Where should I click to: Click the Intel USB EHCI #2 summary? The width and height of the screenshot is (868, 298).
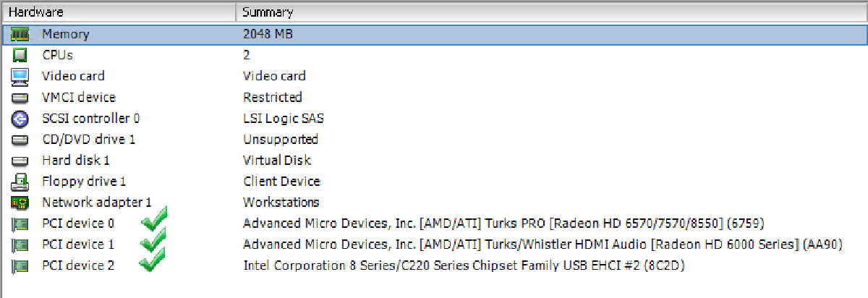tap(464, 265)
